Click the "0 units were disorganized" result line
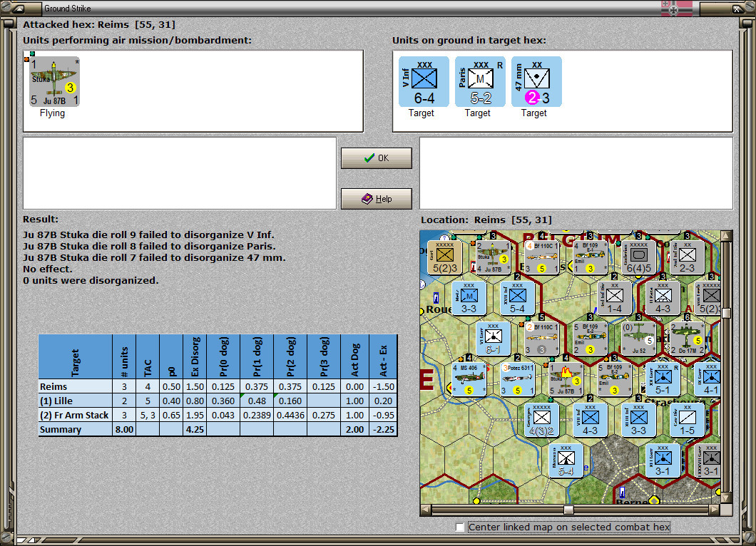This screenshot has height=546, width=756. pos(91,280)
